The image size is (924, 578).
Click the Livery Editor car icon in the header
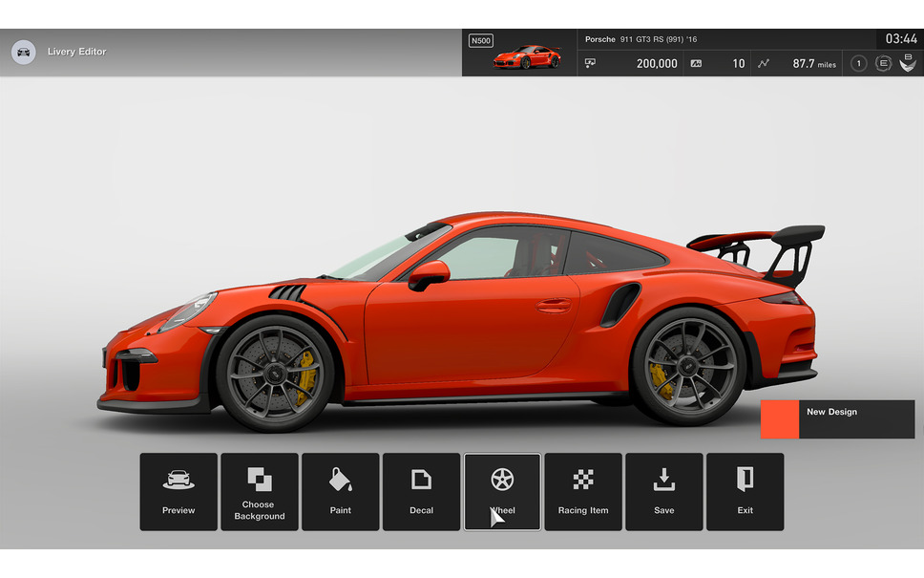(24, 52)
